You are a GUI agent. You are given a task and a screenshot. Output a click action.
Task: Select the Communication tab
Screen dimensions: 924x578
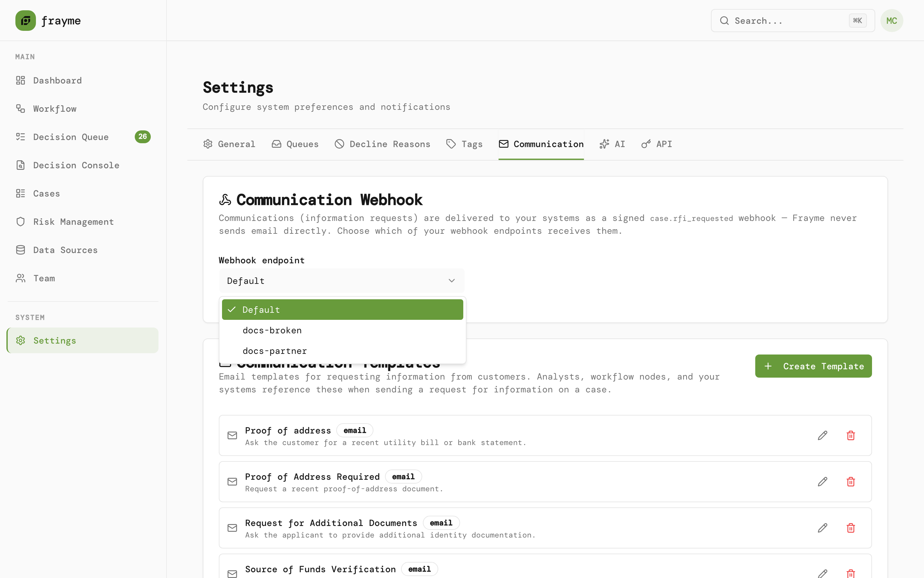point(541,144)
